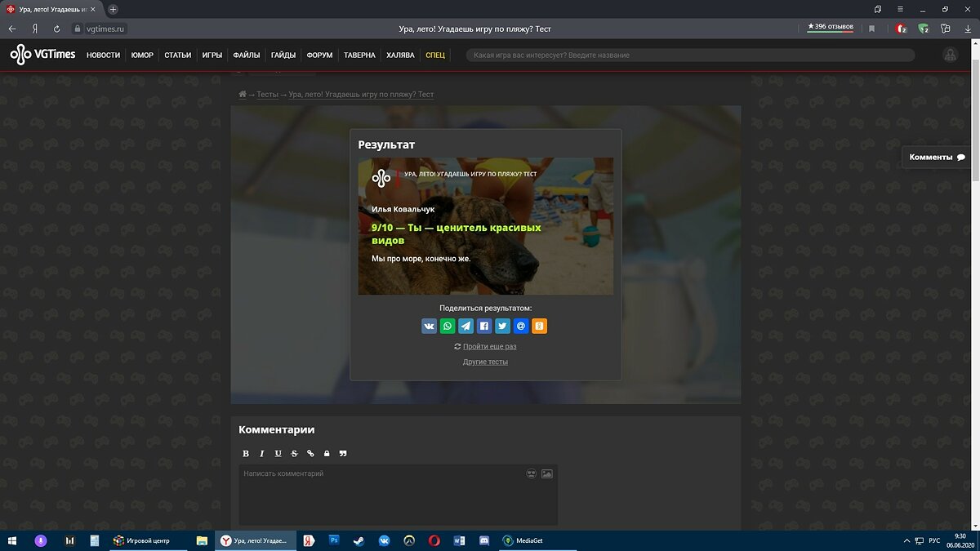Open user profile avatar icon
This screenshot has height=551, width=980.
tap(950, 55)
